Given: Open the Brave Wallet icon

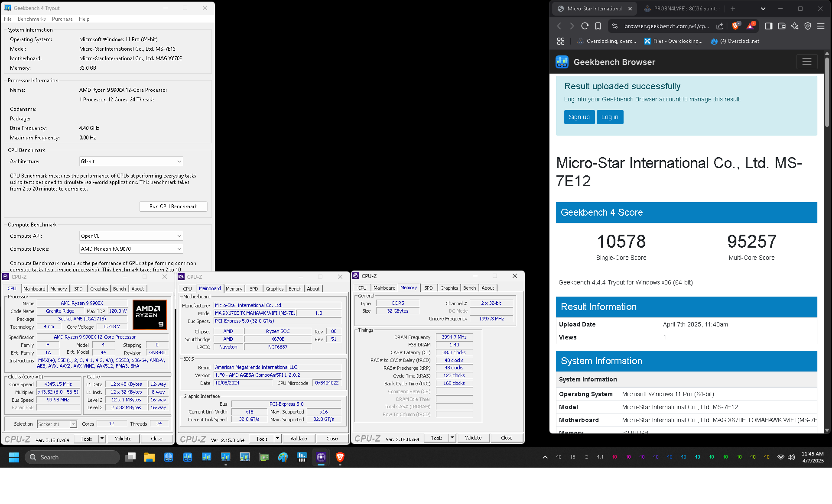Looking at the screenshot, I should pyautogui.click(x=782, y=26).
